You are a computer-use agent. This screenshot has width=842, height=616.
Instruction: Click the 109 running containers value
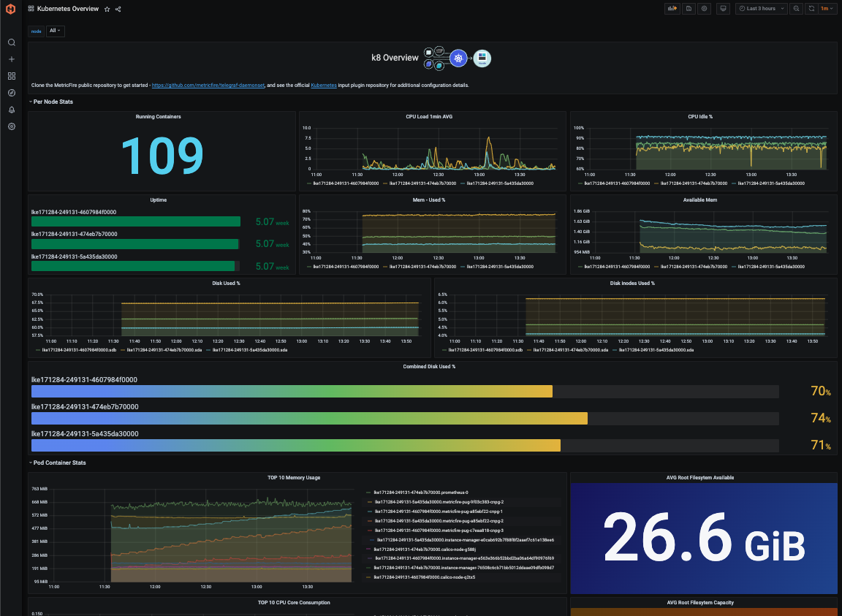[162, 156]
